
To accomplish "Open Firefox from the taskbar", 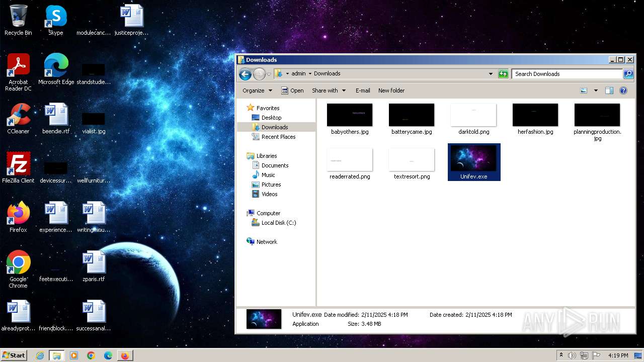I will (125, 355).
